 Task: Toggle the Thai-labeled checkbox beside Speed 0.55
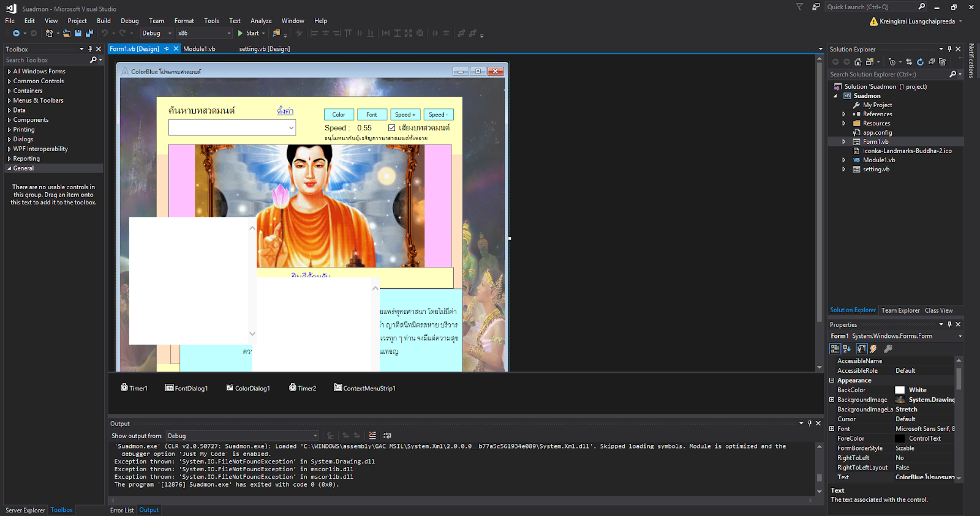[x=391, y=128]
